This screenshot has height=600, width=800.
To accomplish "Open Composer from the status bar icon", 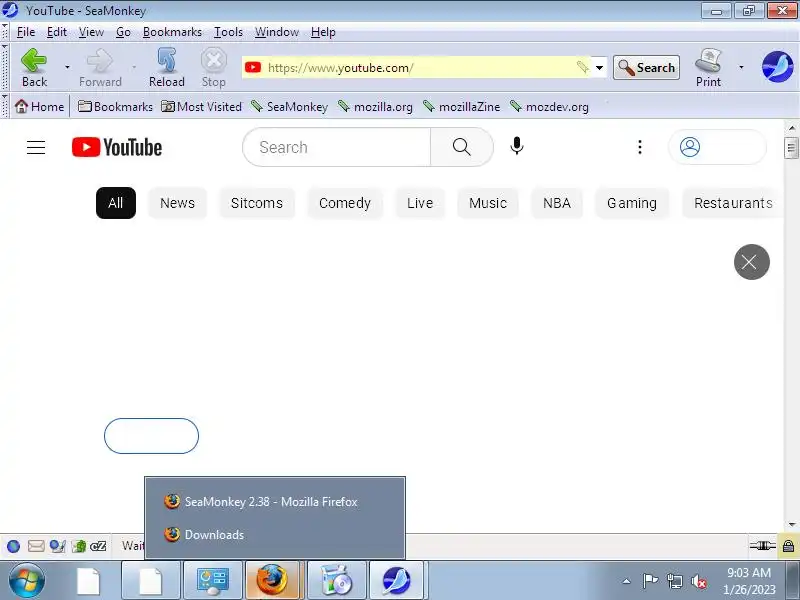I will click(58, 546).
